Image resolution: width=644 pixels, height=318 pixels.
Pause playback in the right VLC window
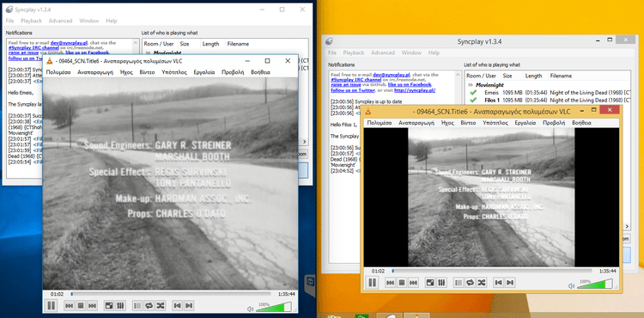coord(372,282)
